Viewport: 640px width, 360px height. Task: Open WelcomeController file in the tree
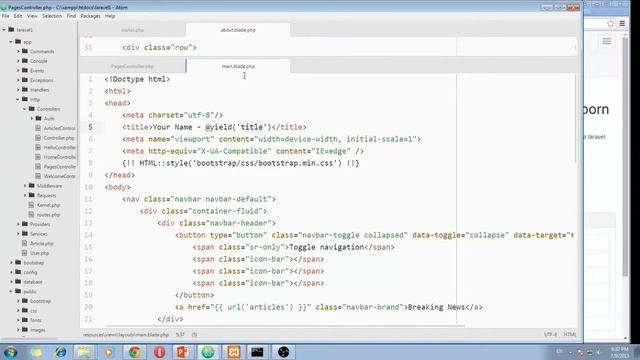click(60, 176)
